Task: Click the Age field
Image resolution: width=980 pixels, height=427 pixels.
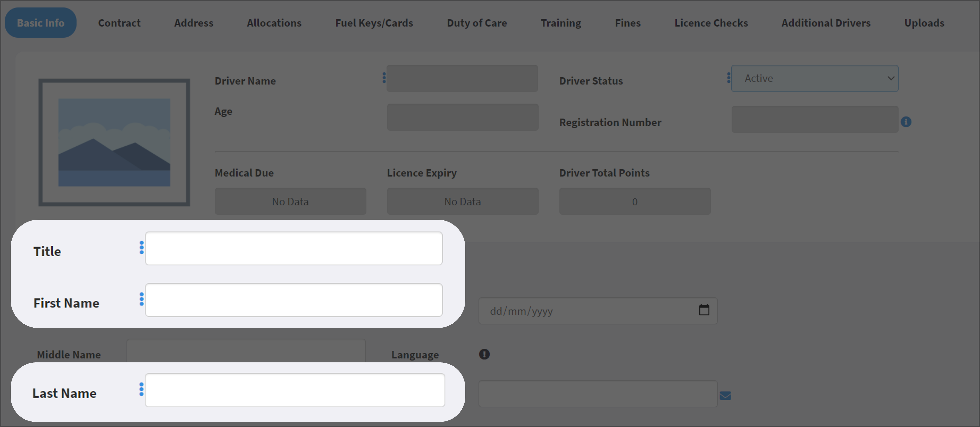Action: click(x=462, y=117)
